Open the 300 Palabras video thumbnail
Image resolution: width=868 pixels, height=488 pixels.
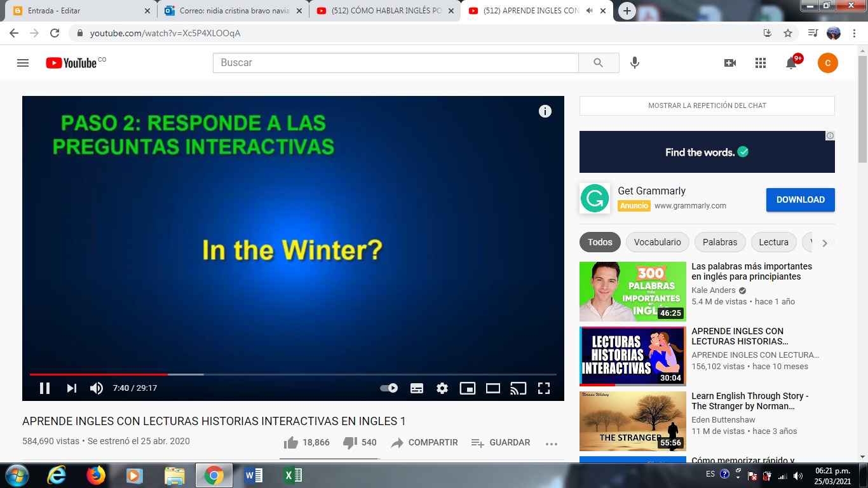pos(633,292)
